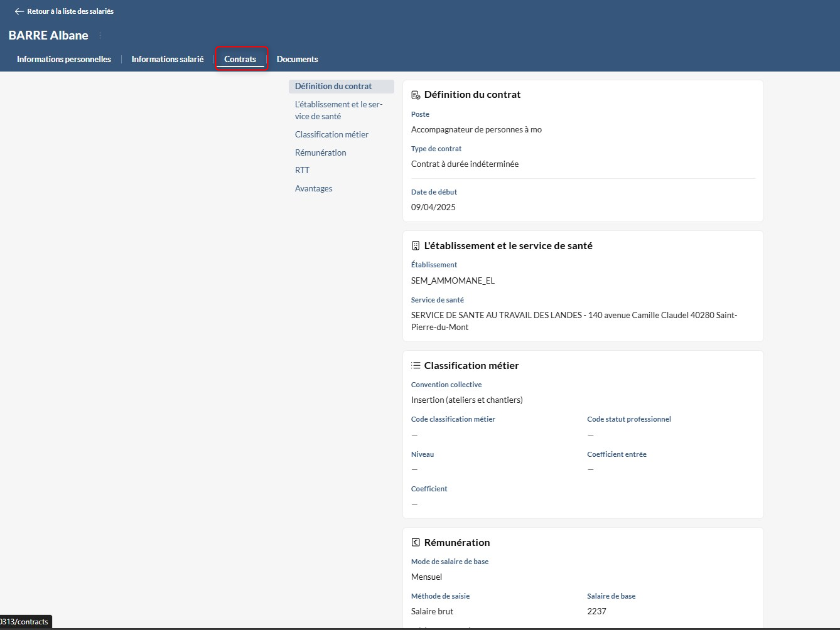
Task: Go to the RTT section link
Action: click(302, 170)
